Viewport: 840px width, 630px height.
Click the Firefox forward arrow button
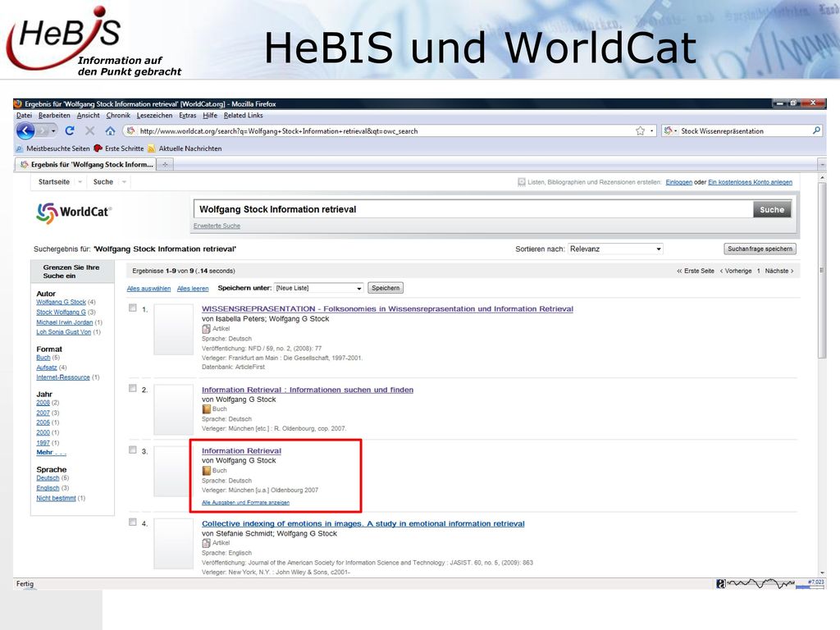coord(44,130)
